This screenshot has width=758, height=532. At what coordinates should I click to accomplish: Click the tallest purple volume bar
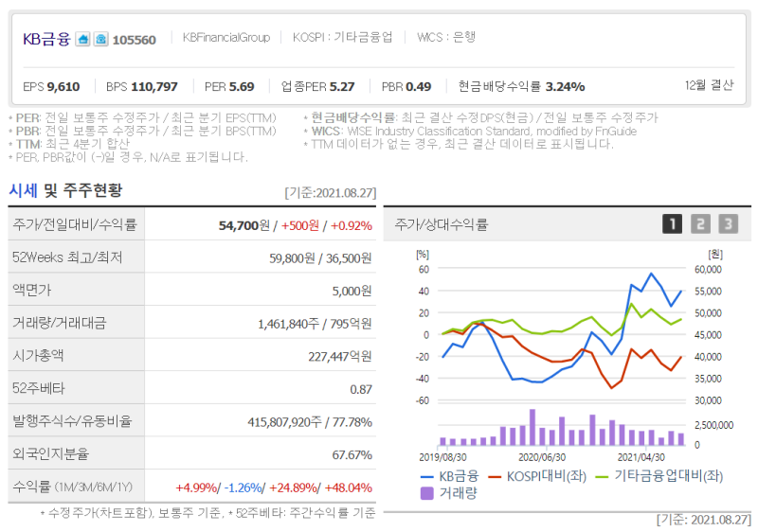pyautogui.click(x=532, y=427)
